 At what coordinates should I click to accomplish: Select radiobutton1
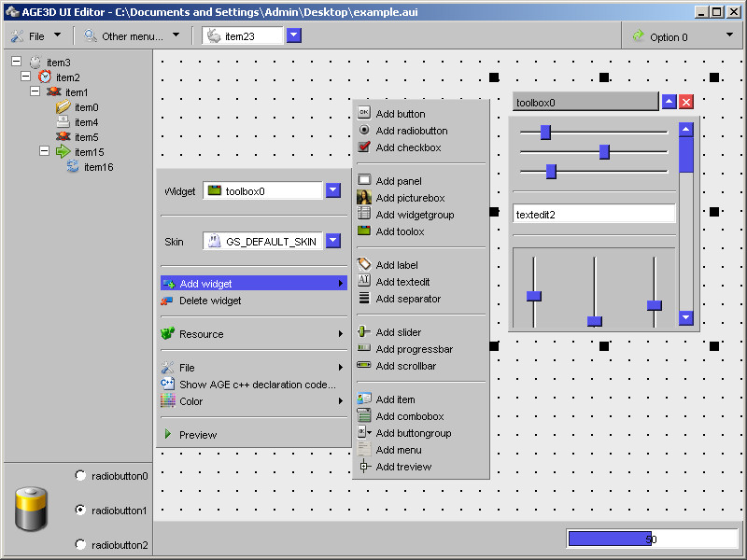[80, 511]
